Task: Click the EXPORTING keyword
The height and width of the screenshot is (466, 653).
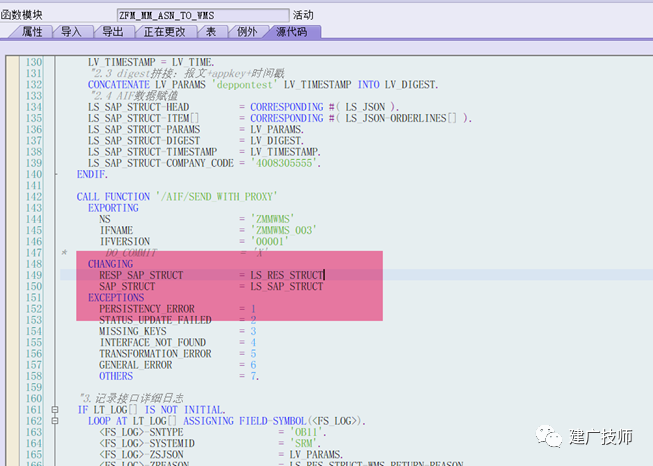Action: tap(113, 208)
